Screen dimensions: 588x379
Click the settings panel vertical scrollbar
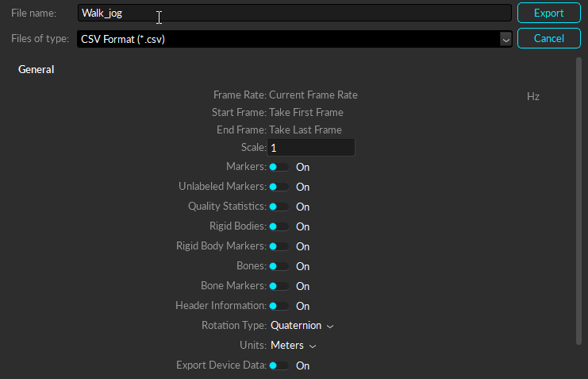point(578,199)
